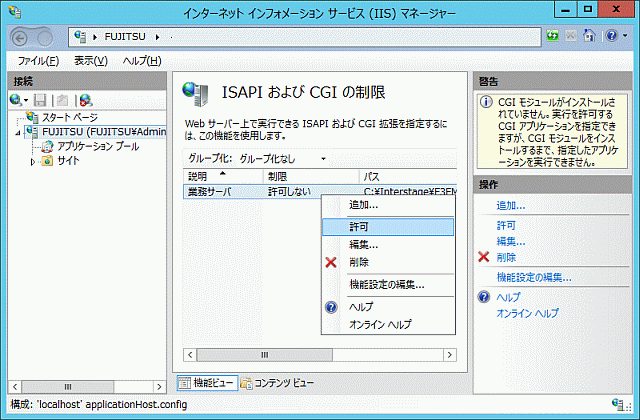Image resolution: width=640 pixels, height=420 pixels.
Task: Sort by the 説明 column header
Action: [223, 176]
